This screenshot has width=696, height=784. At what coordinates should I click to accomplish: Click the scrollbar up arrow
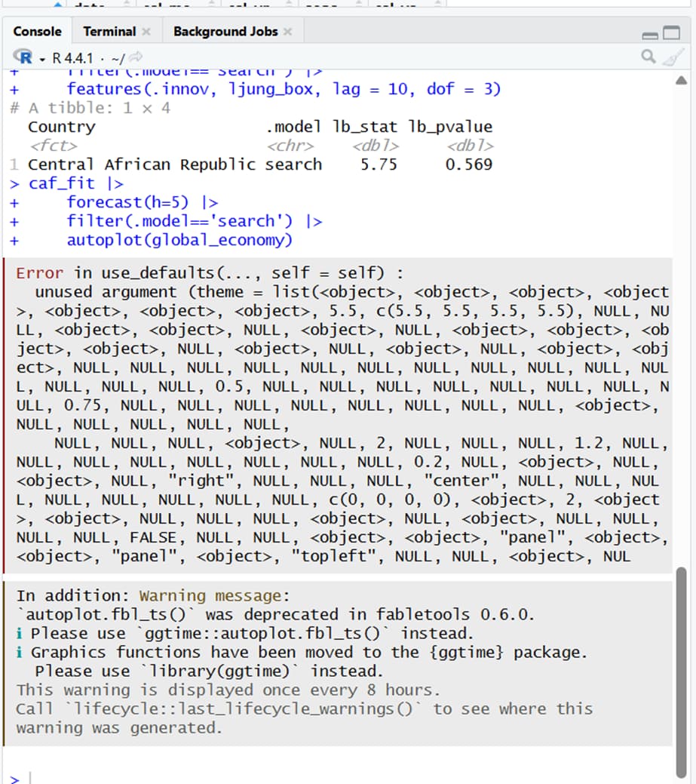click(x=681, y=80)
